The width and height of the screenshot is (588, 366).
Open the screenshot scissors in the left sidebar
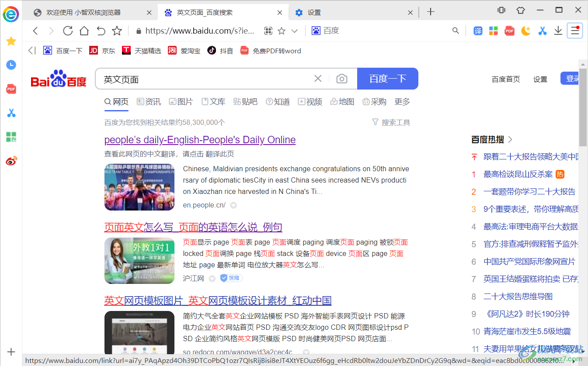tap(11, 113)
